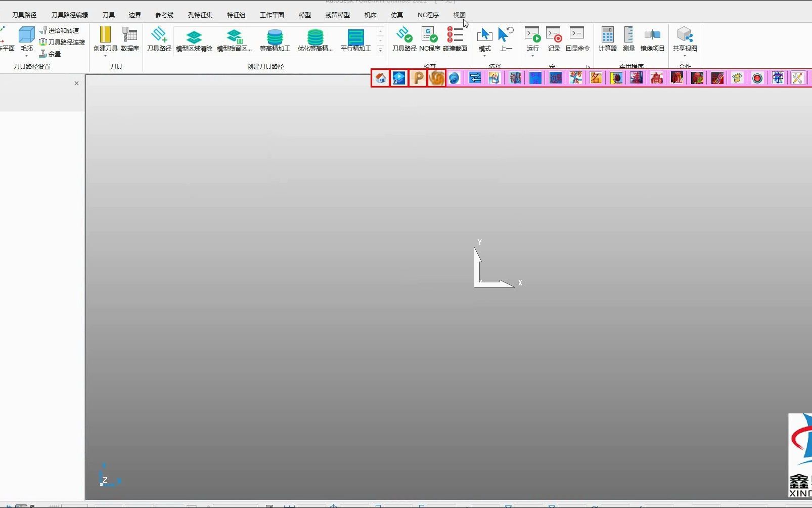Open the tool Database (数据库) icon
Viewport: 812px width, 508px height.
[130, 39]
